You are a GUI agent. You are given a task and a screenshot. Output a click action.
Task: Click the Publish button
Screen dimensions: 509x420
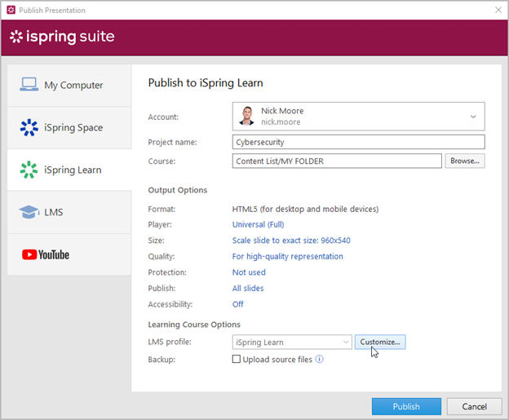pyautogui.click(x=406, y=406)
